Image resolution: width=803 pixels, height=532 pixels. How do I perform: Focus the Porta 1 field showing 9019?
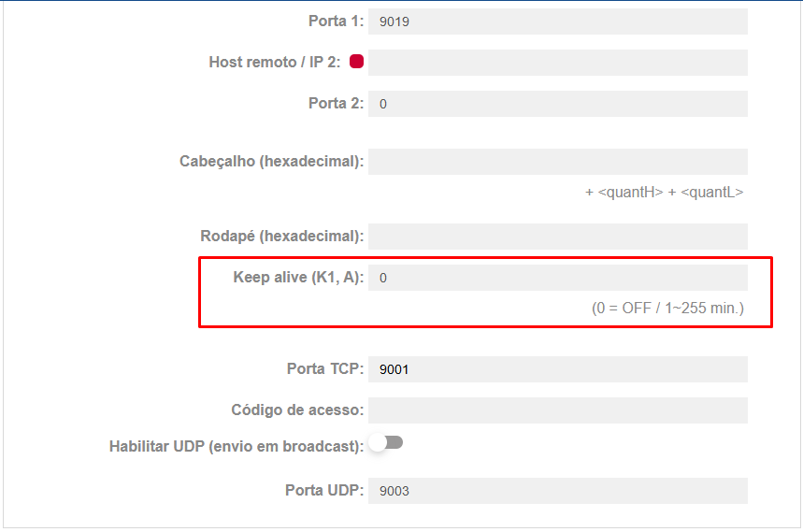click(557, 22)
